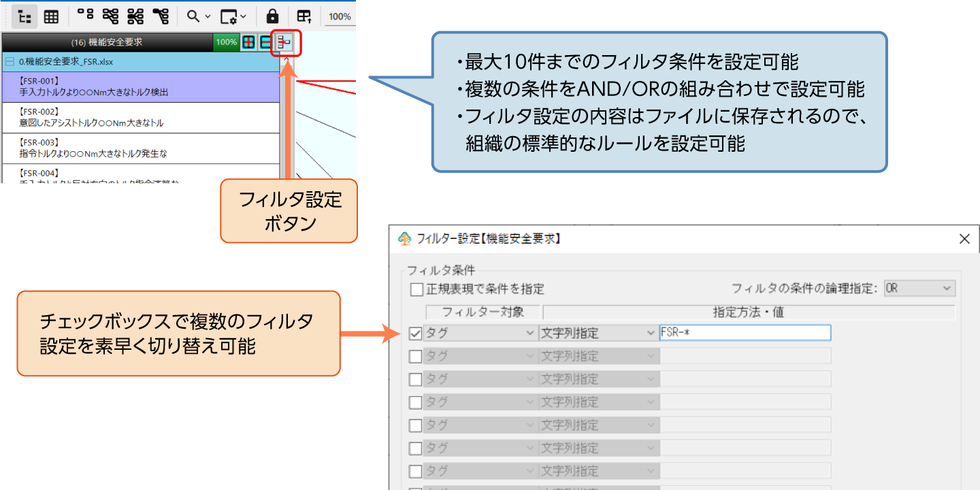Image resolution: width=980 pixels, height=490 pixels.
Task: Click the green 100% indicator on the panel header
Action: (225, 42)
